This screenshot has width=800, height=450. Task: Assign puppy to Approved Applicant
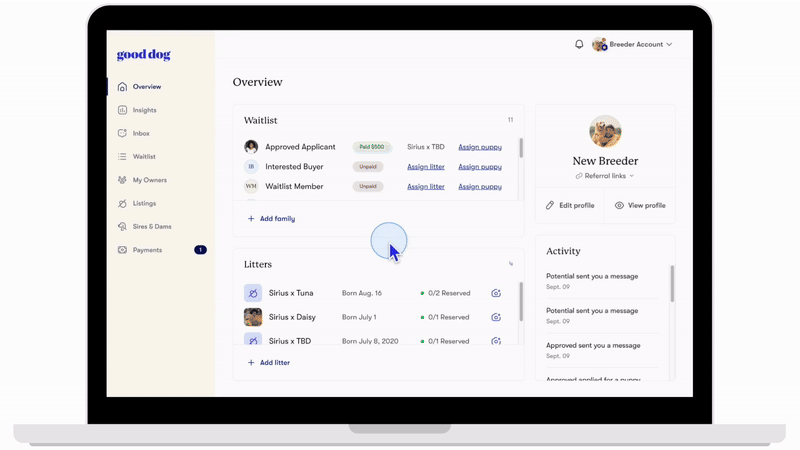coord(480,147)
